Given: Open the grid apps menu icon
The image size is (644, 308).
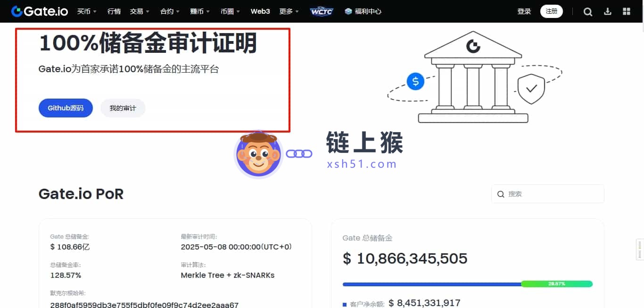Looking at the screenshot, I should [x=627, y=11].
